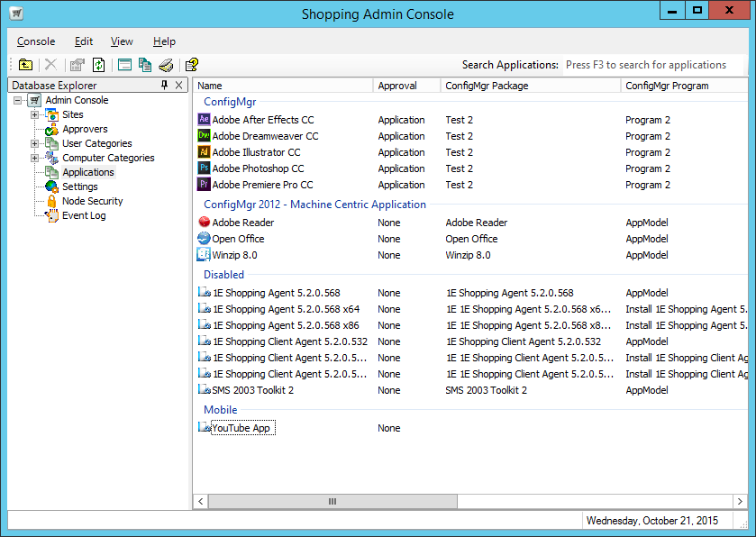Click the Node Security lock icon
Viewport: 756px width, 537px height.
coord(52,201)
